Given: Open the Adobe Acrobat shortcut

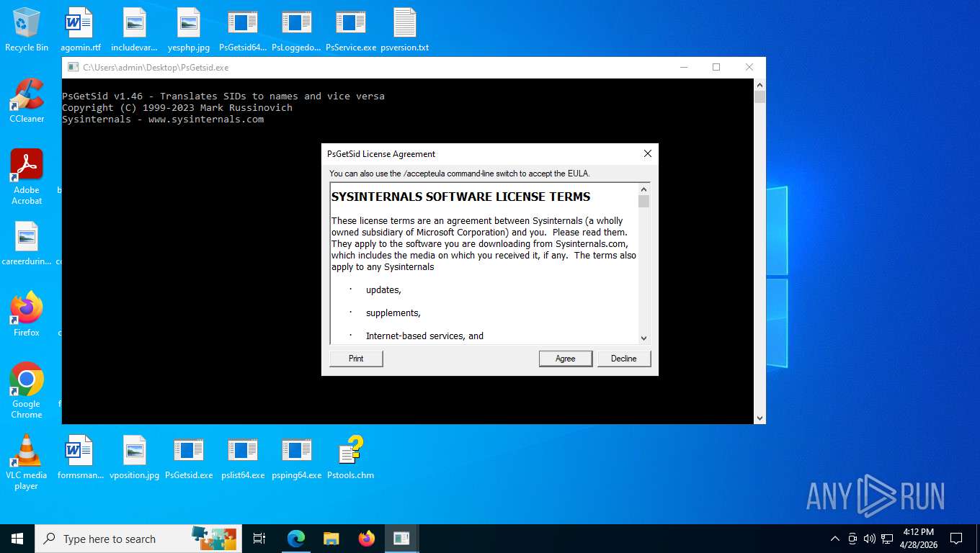Looking at the screenshot, I should coord(27,176).
